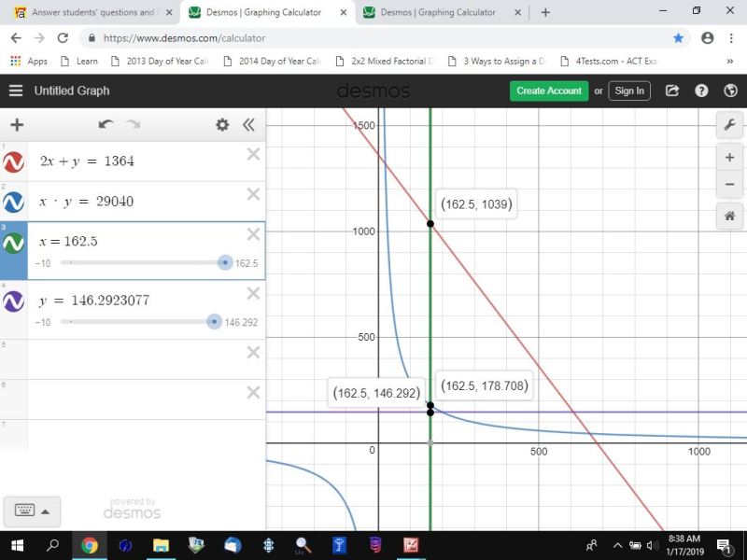This screenshot has width=747, height=560.
Task: Open the Windows Start menu
Action: point(17,545)
